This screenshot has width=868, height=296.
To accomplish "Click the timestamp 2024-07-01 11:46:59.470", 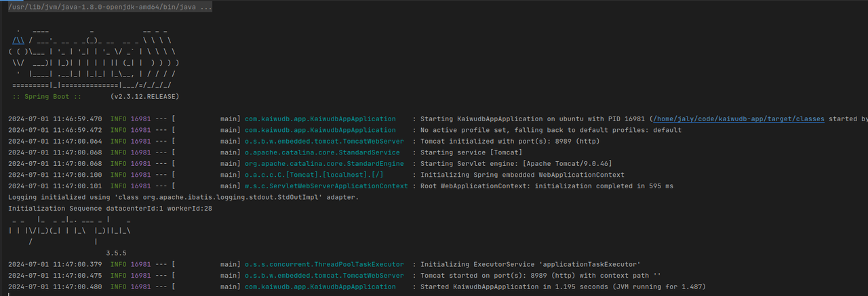I will 55,119.
